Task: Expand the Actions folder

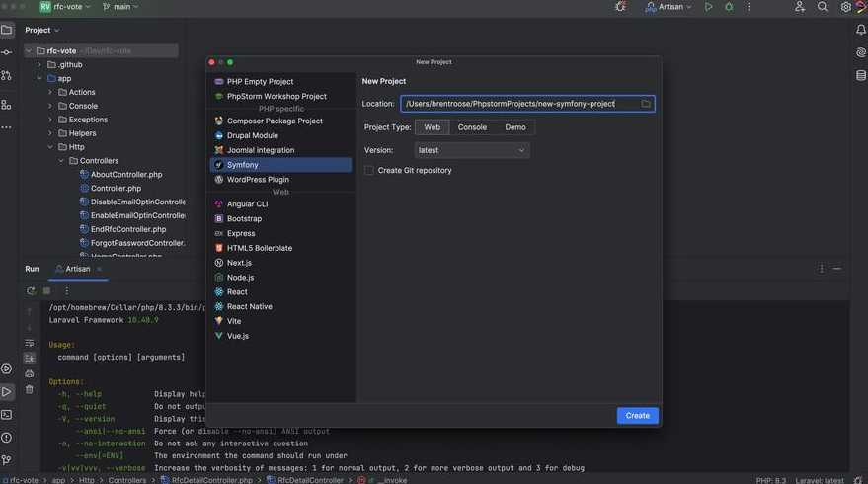Action: [50, 92]
